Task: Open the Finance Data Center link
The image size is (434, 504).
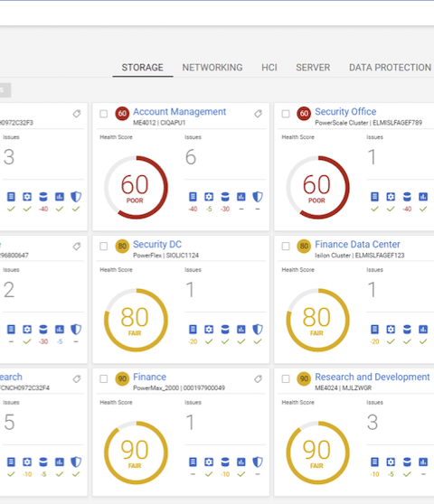Action: click(x=357, y=245)
